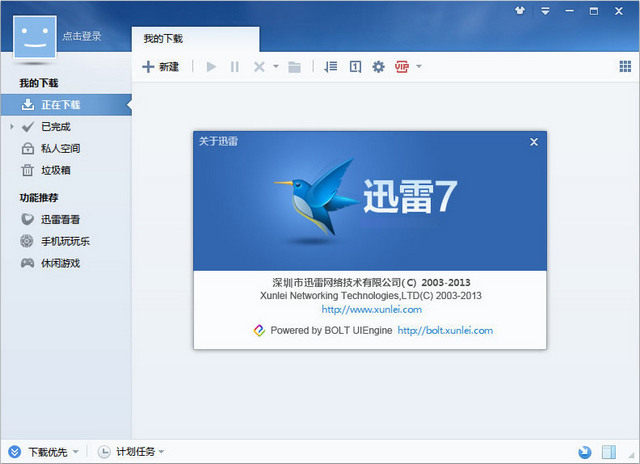
Task: Click the 功能推荐 sidebar heading
Action: point(39,198)
